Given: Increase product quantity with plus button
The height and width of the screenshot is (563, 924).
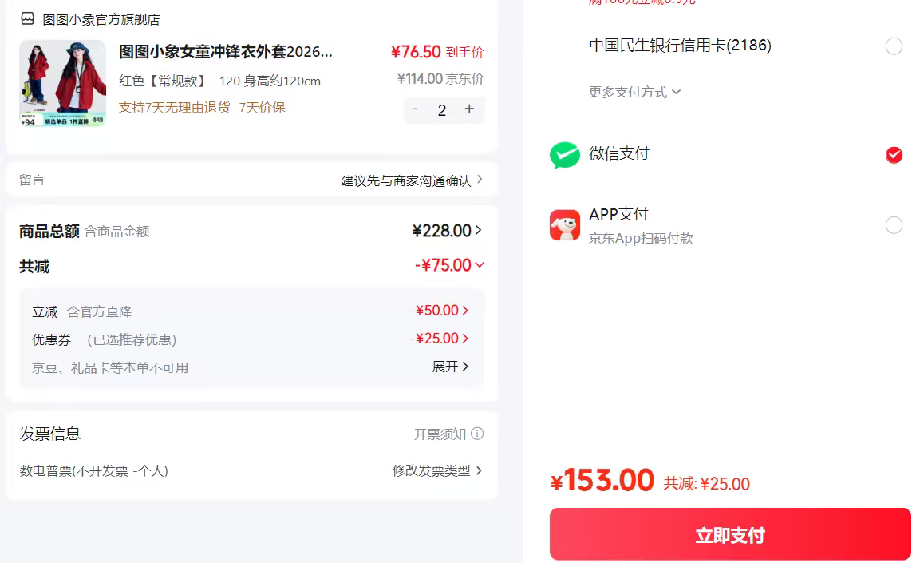Looking at the screenshot, I should point(469,109).
